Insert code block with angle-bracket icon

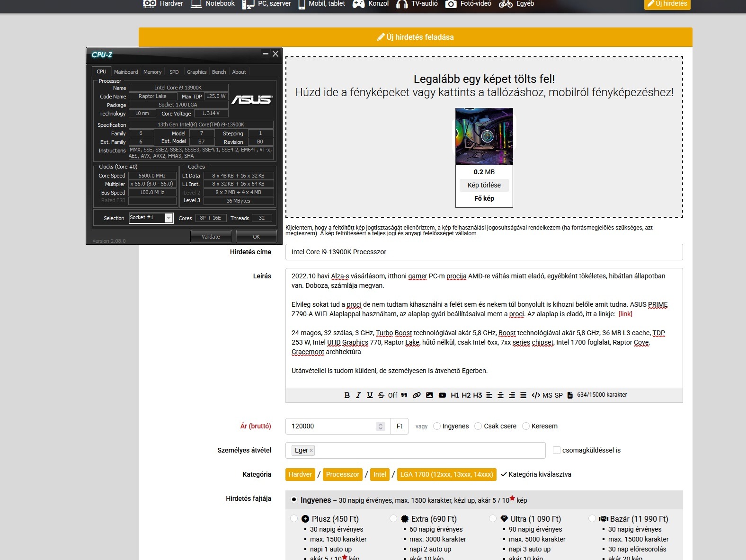coord(536,395)
